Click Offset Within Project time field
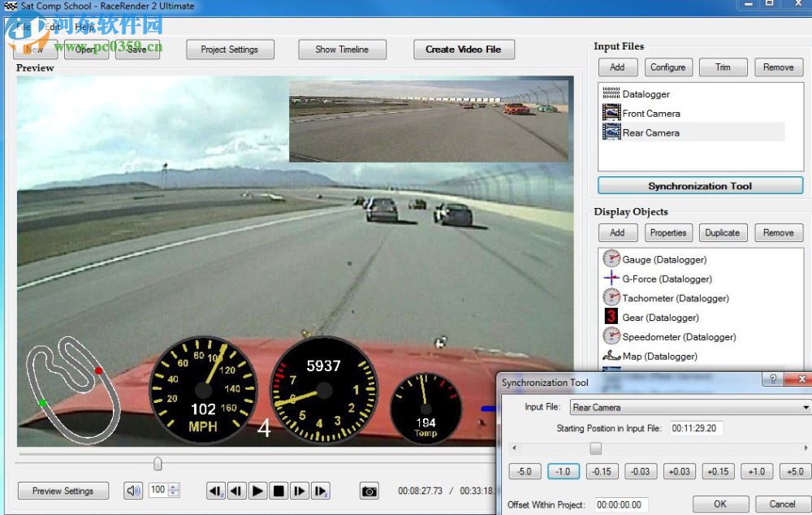This screenshot has width=812, height=515. click(621, 504)
